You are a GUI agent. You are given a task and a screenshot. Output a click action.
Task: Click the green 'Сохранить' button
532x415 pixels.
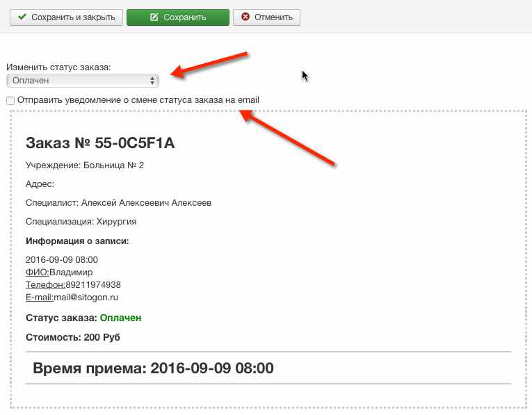(x=178, y=17)
